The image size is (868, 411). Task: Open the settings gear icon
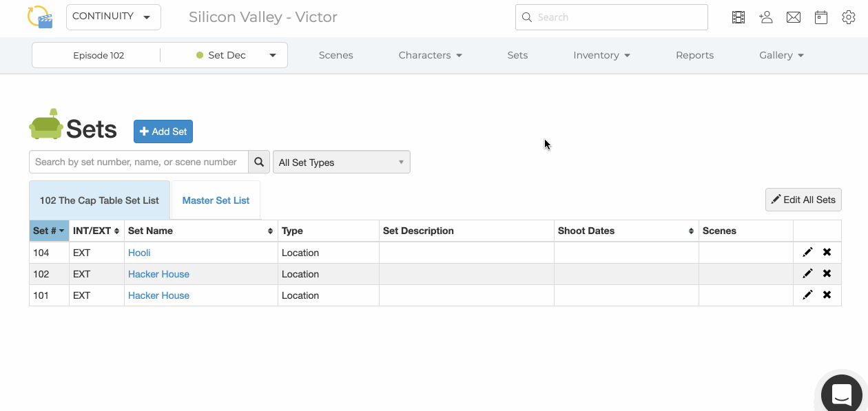tap(849, 17)
